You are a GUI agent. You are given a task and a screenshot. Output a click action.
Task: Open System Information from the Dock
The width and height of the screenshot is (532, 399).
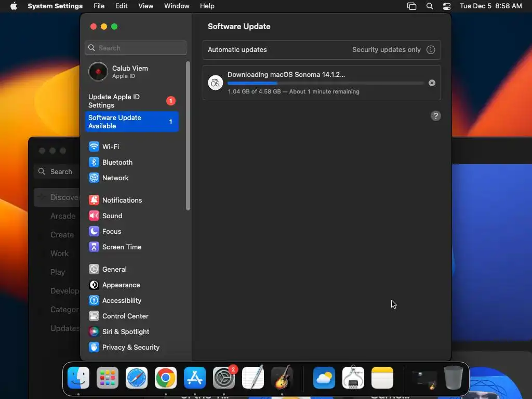(x=353, y=378)
